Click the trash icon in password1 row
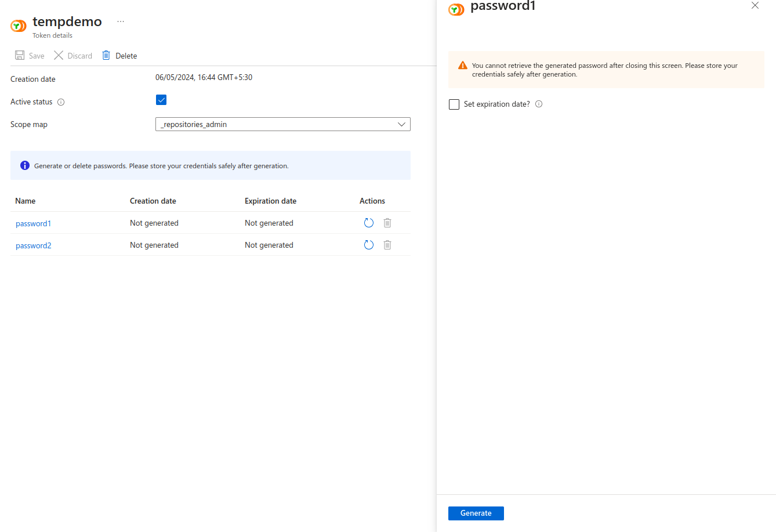Viewport: 776px width, 532px height. [387, 223]
